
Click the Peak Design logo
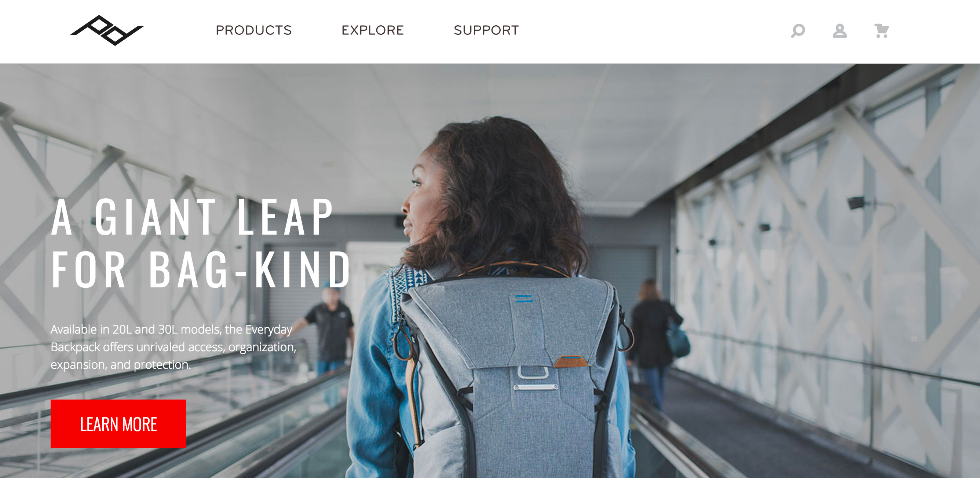click(107, 30)
